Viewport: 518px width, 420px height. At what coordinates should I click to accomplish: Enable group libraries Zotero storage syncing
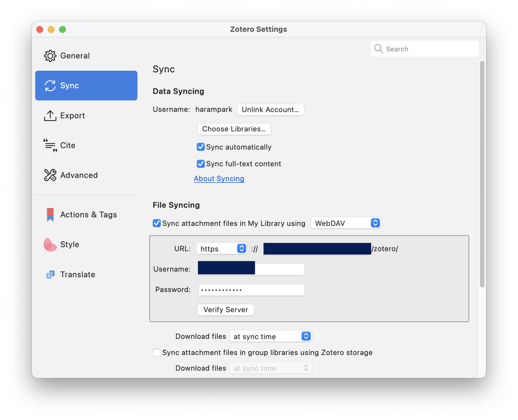pyautogui.click(x=157, y=352)
